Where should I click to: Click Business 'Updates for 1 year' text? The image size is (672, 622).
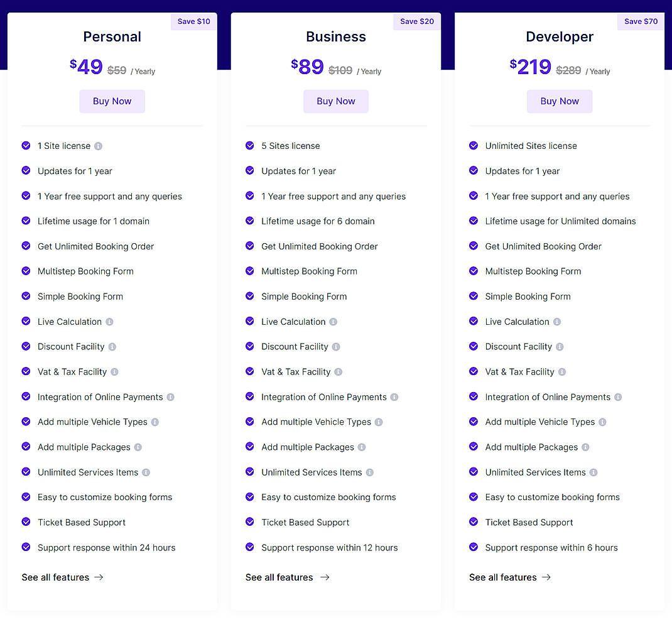pyautogui.click(x=299, y=172)
